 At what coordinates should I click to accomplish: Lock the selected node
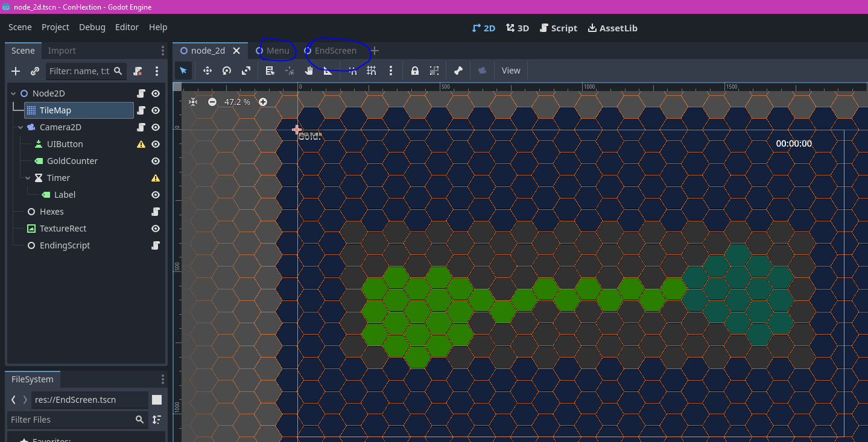point(415,71)
